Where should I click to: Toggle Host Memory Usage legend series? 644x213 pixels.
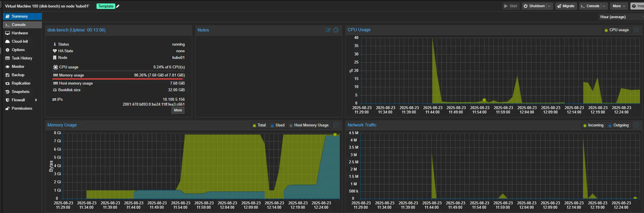tap(309, 125)
